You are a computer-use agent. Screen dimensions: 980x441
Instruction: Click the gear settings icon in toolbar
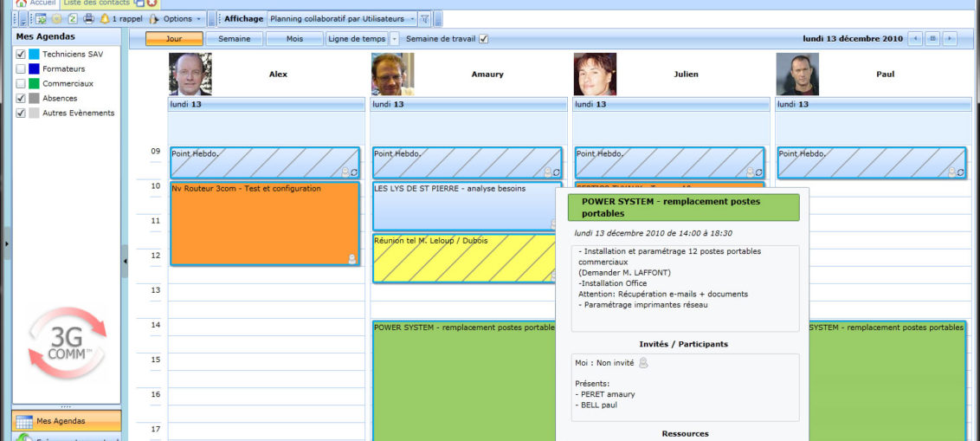pos(56,19)
